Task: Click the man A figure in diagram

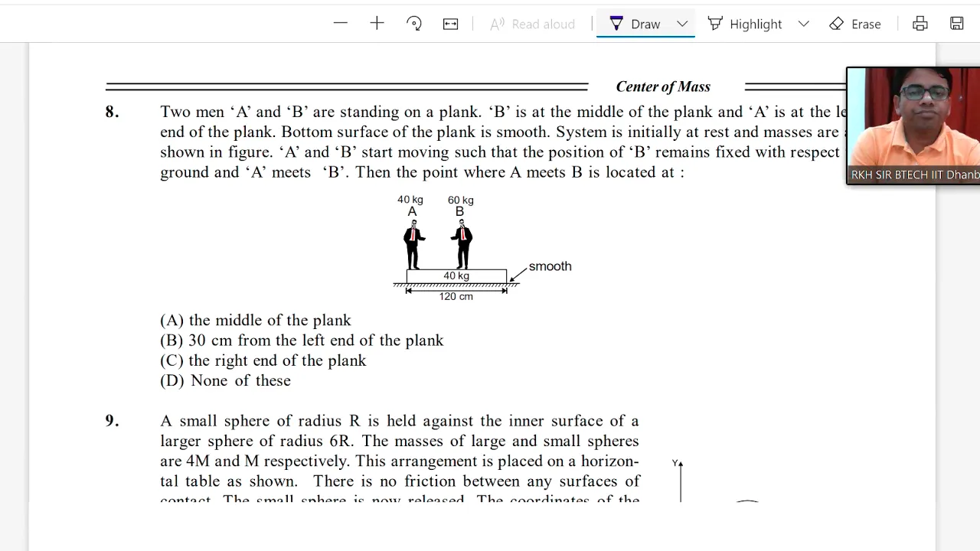Action: pyautogui.click(x=413, y=244)
